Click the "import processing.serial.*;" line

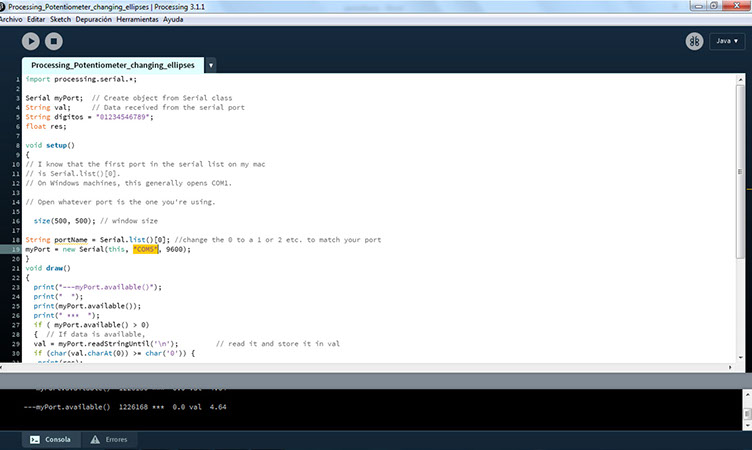pos(81,79)
